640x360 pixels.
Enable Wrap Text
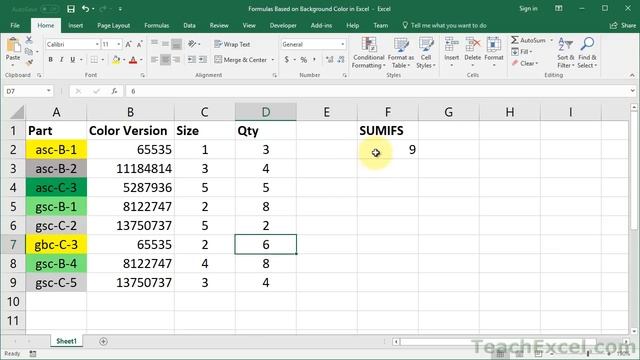(232, 44)
